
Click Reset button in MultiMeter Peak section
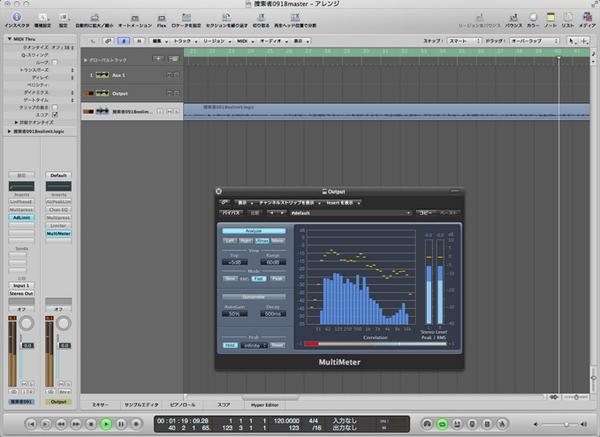(x=277, y=345)
